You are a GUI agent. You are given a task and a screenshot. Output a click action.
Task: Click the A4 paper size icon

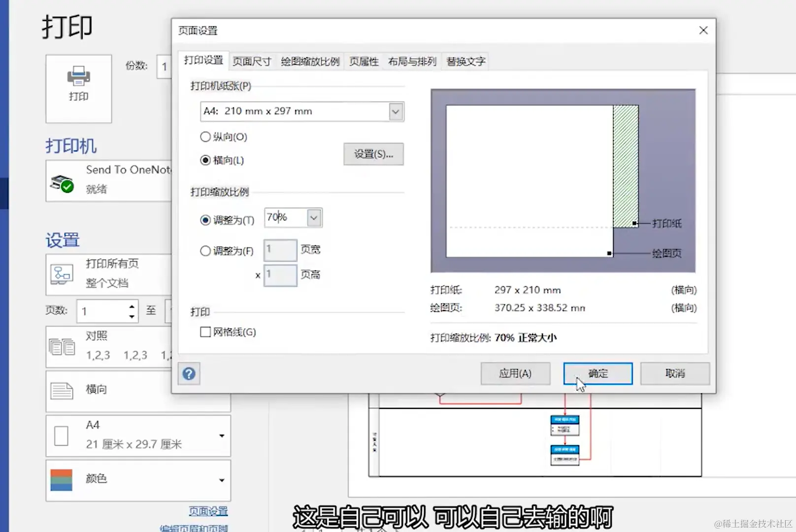pyautogui.click(x=62, y=434)
